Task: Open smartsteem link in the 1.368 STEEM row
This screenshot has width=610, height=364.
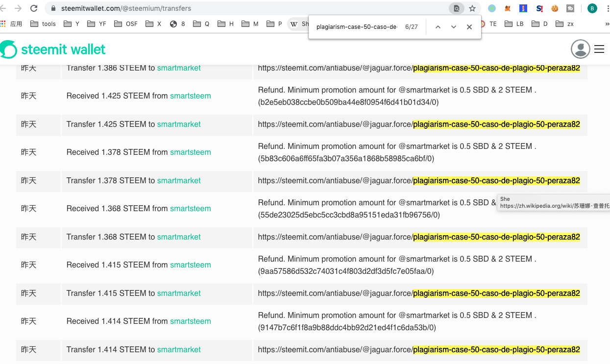Action: tap(191, 209)
